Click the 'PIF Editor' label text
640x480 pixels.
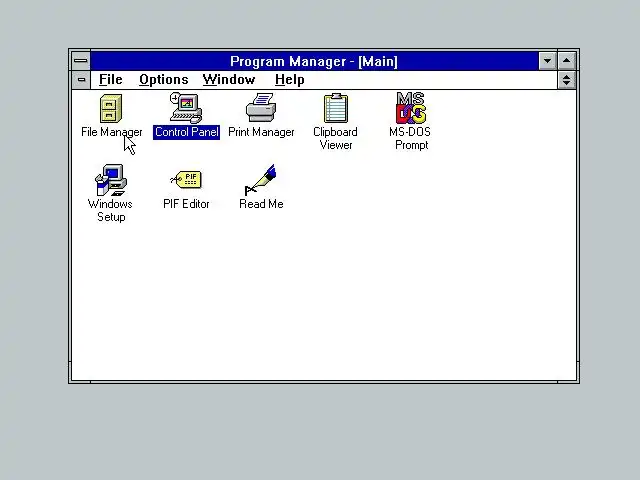pyautogui.click(x=186, y=204)
